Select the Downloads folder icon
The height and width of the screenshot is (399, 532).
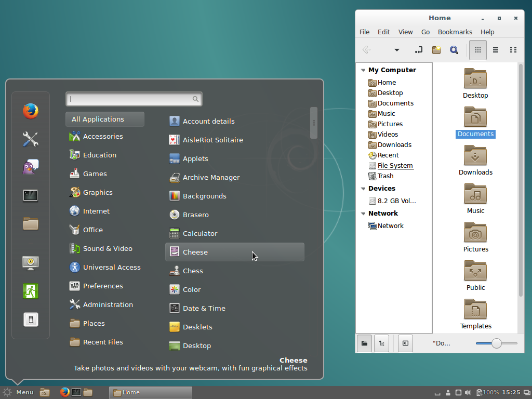[475, 161]
